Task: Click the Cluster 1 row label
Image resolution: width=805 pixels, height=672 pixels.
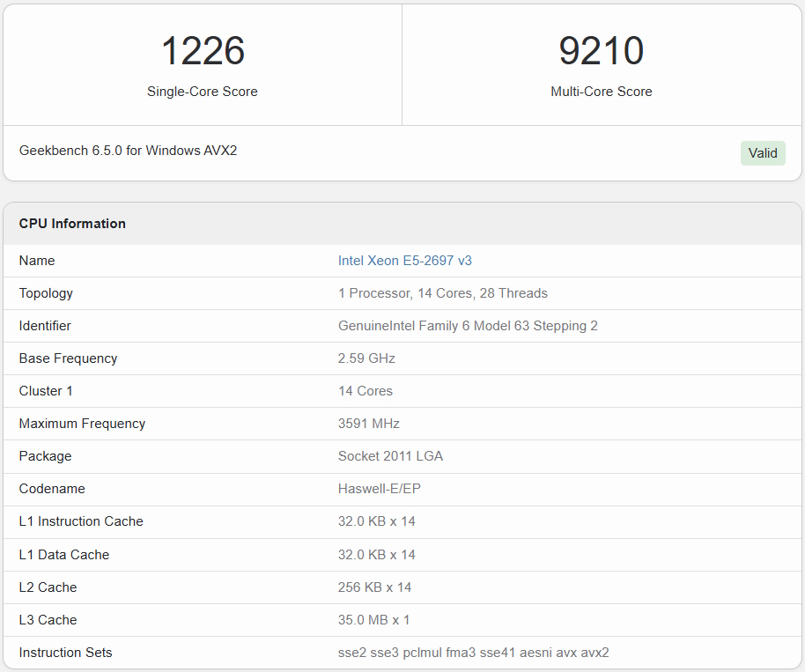Action: [x=46, y=391]
